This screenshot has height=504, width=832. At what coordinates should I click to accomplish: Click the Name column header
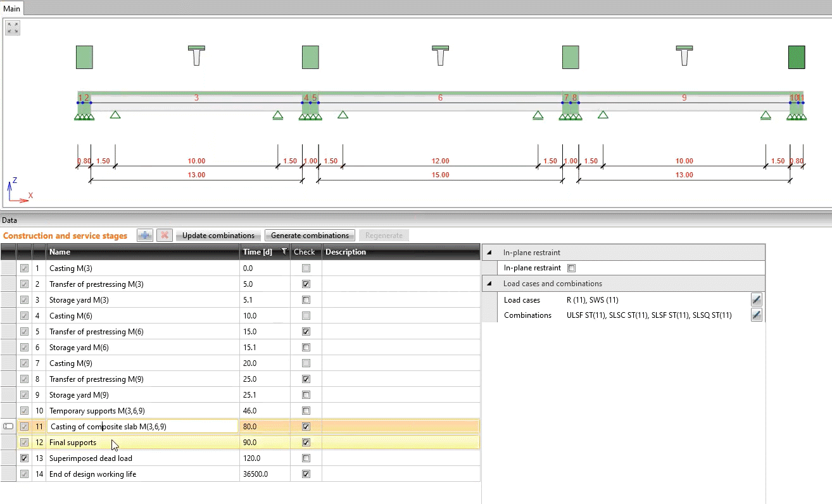point(142,252)
